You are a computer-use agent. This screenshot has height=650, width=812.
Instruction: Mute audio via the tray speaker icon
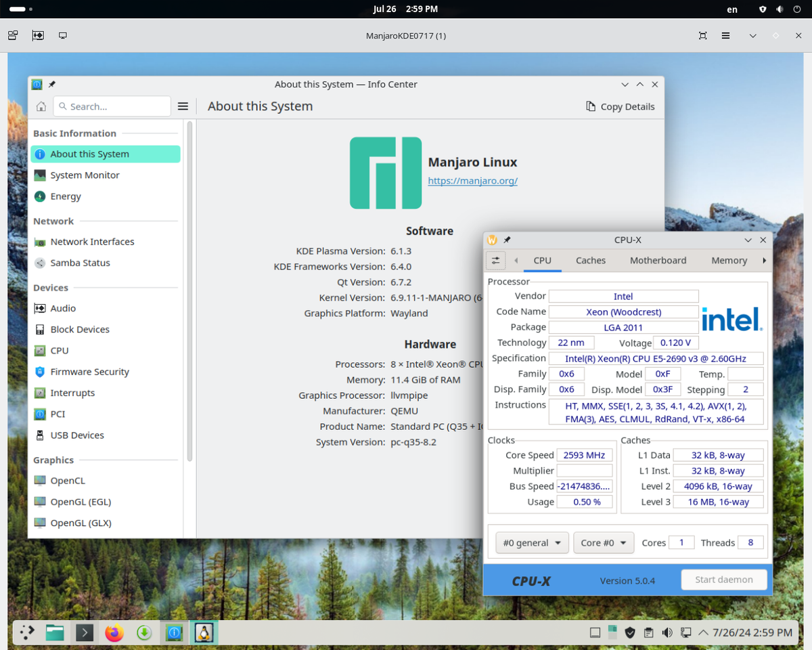pyautogui.click(x=667, y=632)
